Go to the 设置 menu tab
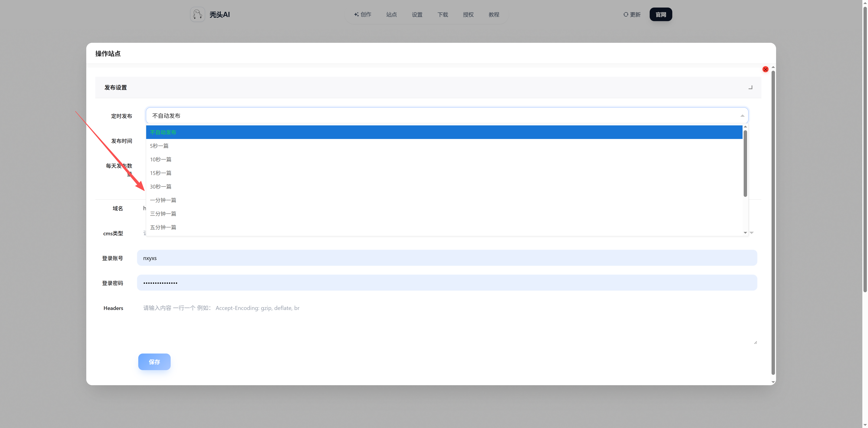 click(417, 15)
